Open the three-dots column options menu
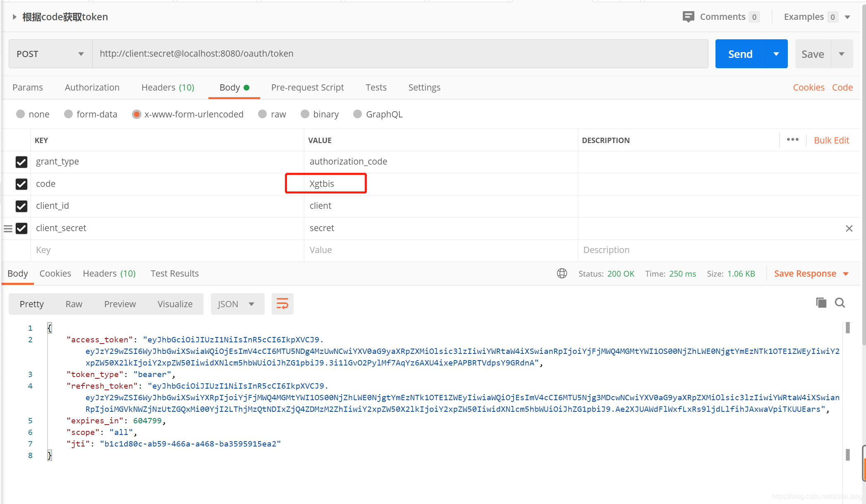The width and height of the screenshot is (866, 504). click(792, 140)
